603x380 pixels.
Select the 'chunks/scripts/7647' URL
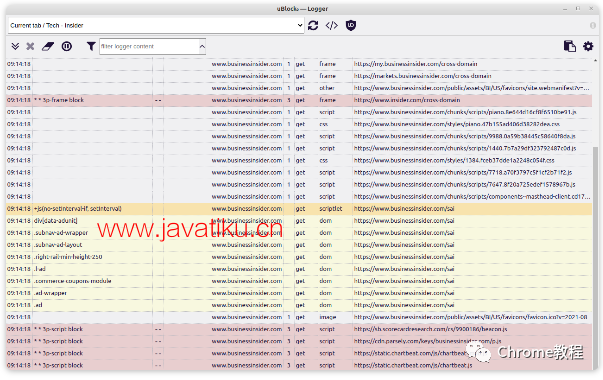(464, 185)
